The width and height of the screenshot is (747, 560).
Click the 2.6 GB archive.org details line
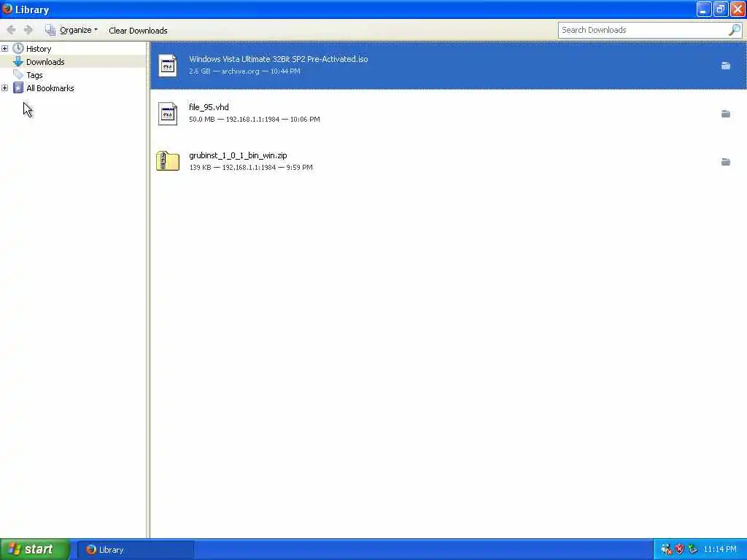[x=244, y=71]
